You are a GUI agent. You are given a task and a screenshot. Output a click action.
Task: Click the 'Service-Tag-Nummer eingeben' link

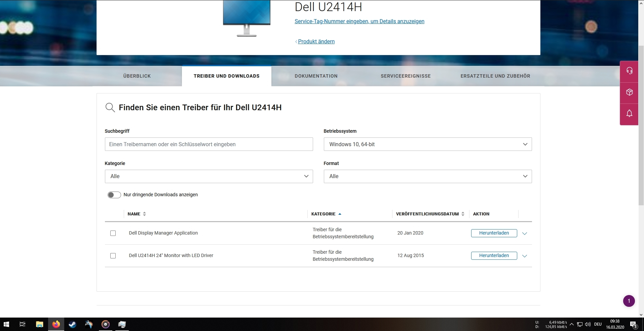(x=359, y=21)
